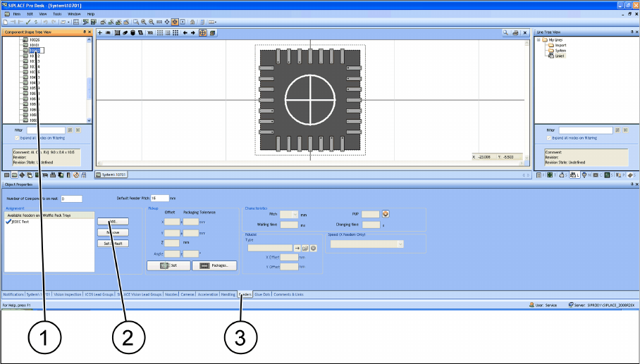
Task: Click the search magnifier above the shape view
Action: click(506, 33)
